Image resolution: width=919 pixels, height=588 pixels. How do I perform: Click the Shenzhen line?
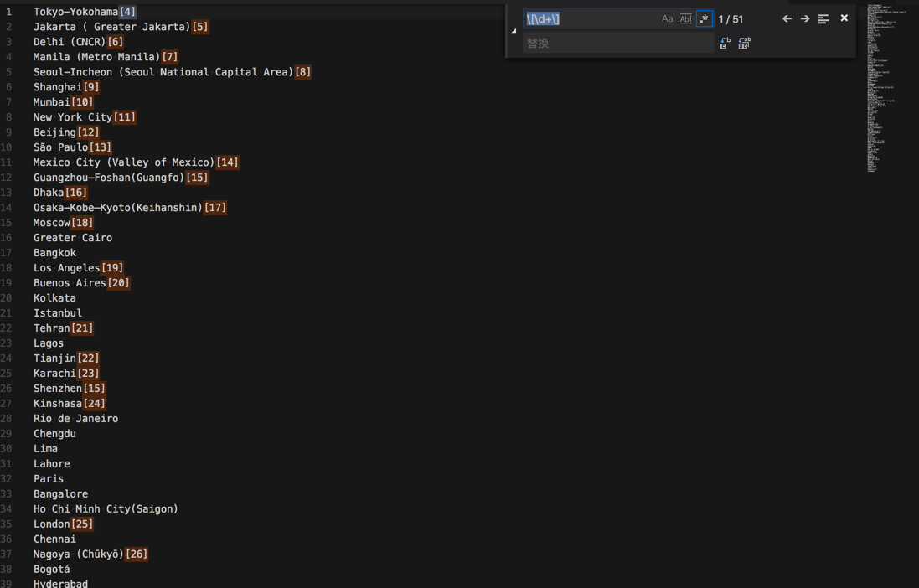coord(58,388)
